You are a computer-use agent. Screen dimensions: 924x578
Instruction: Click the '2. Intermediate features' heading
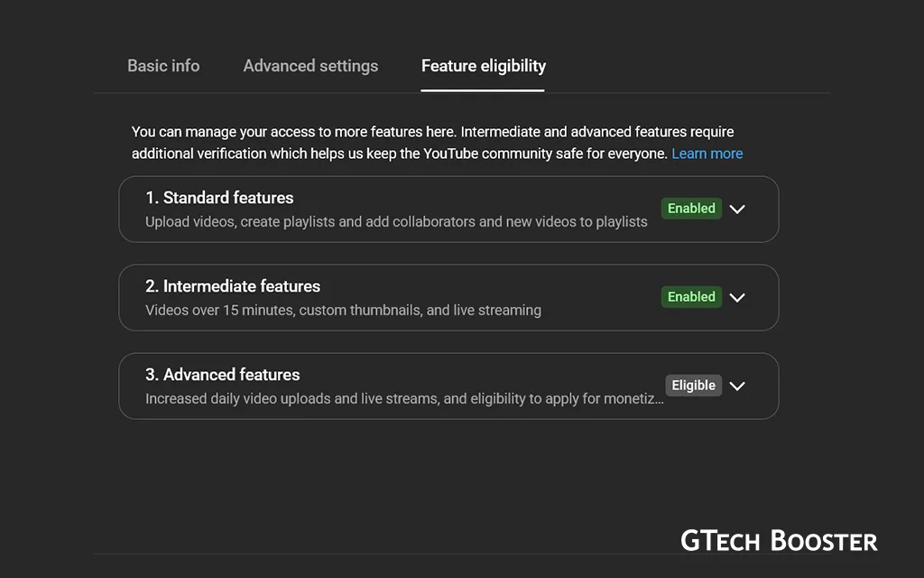pyautogui.click(x=233, y=286)
